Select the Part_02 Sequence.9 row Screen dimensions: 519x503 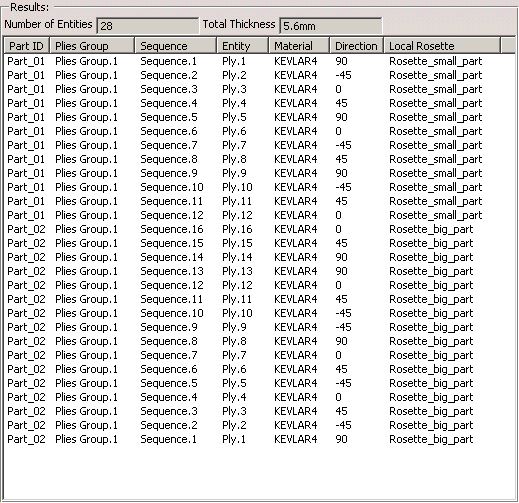click(x=259, y=327)
